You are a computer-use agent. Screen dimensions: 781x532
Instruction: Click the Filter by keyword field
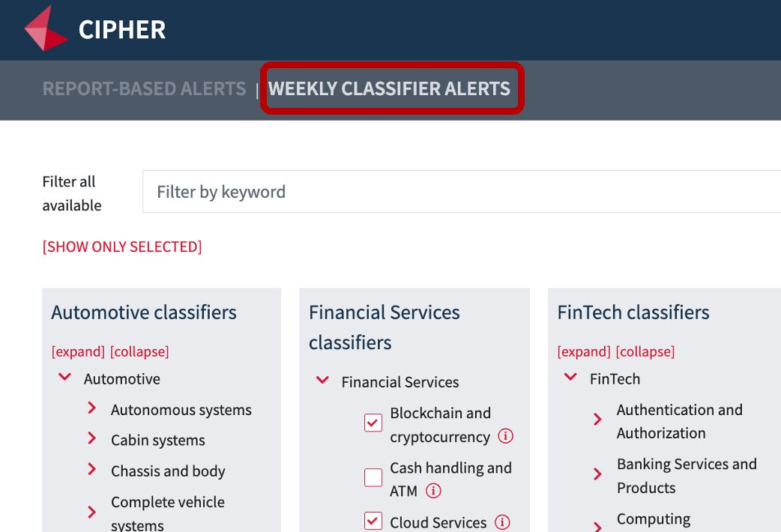click(x=462, y=192)
